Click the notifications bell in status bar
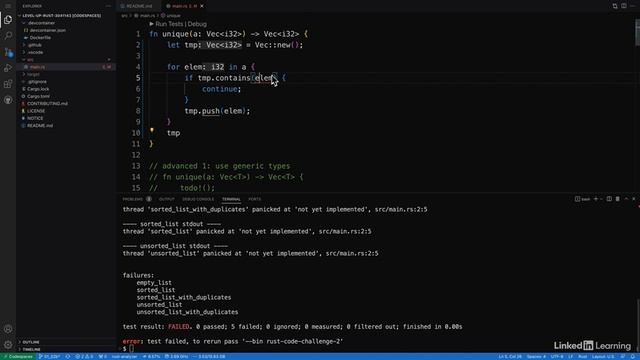 633,356
